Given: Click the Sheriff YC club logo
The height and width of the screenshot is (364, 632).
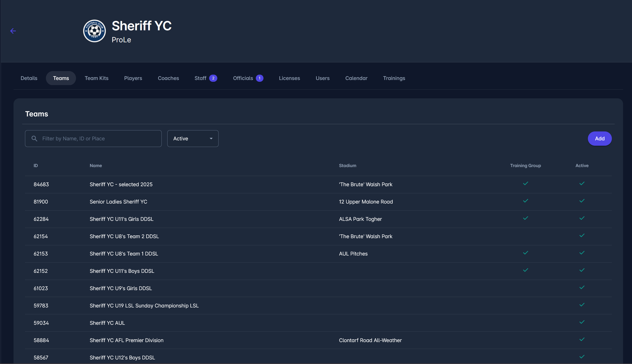Looking at the screenshot, I should (x=94, y=31).
